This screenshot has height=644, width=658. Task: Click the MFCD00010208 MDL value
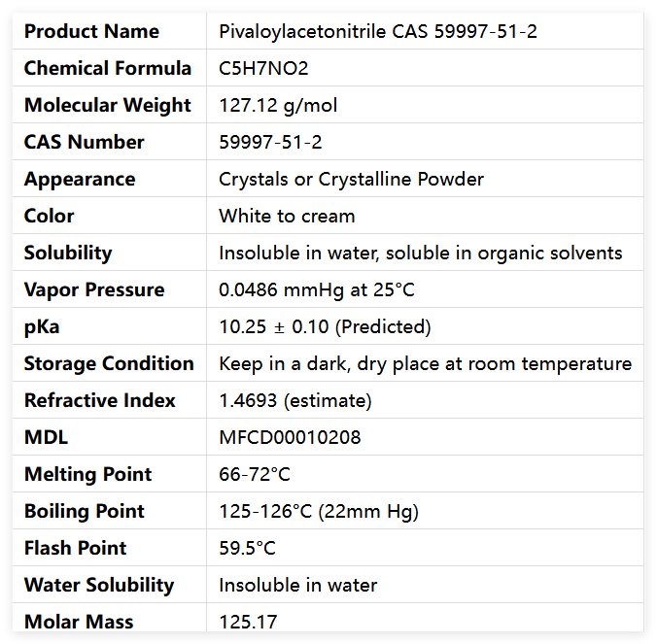point(290,437)
